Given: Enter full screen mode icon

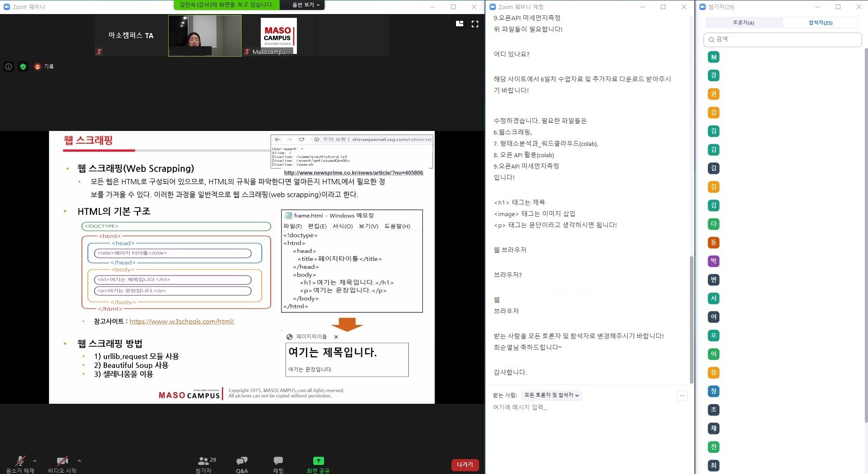Looking at the screenshot, I should coord(475,24).
